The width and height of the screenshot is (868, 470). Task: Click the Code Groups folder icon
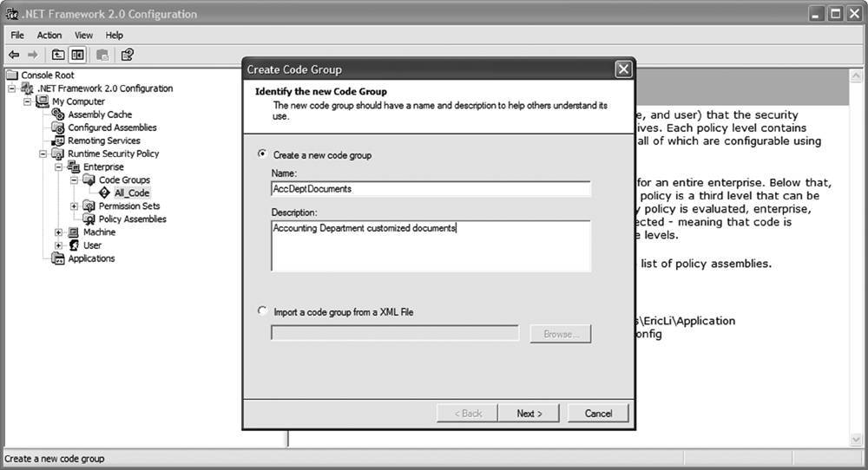tap(89, 180)
